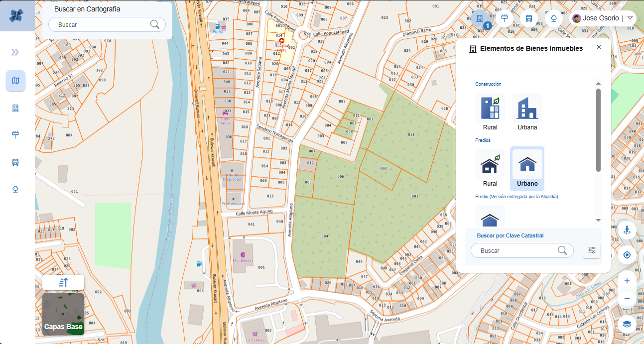Screen dimensions: 644x344
Task: Select Rural under Predios
Action: pyautogui.click(x=490, y=168)
